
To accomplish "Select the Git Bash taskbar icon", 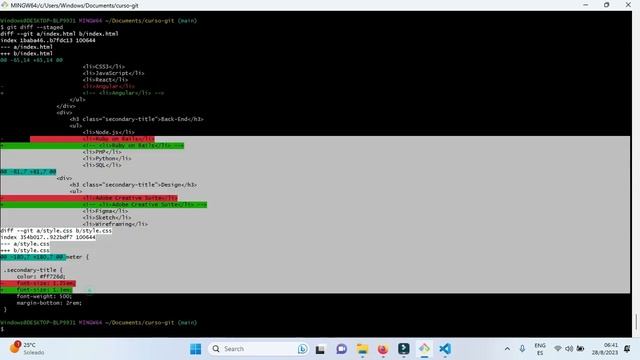I will click(x=424, y=349).
